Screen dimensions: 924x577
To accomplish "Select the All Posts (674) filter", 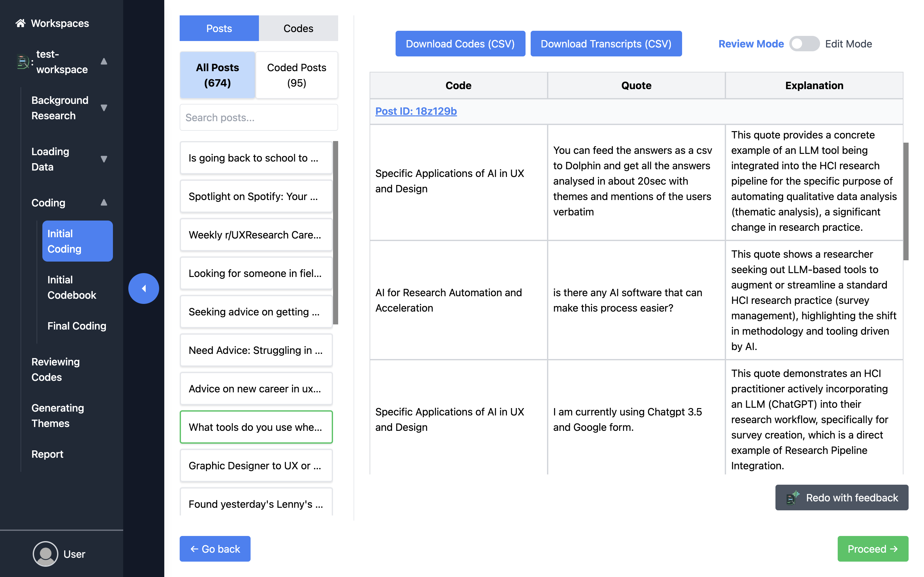I will point(217,75).
